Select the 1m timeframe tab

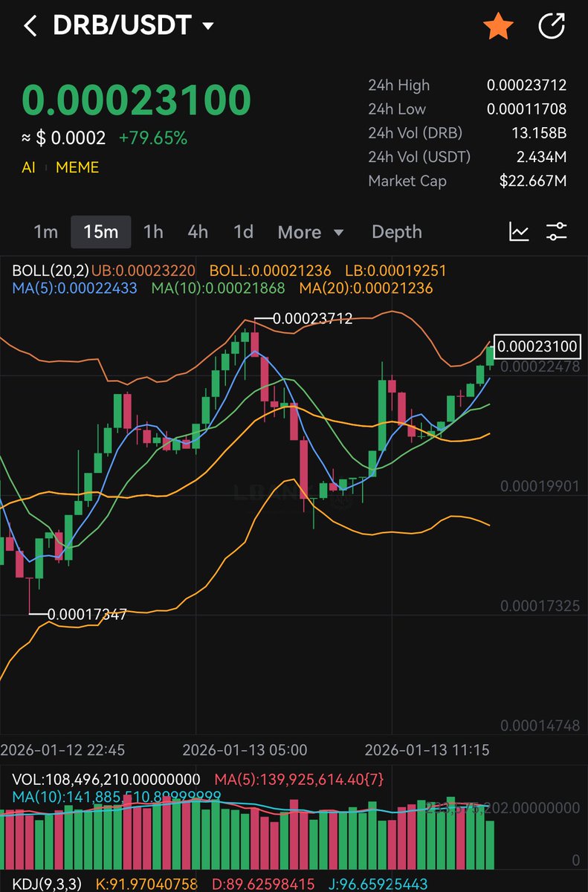tap(45, 232)
